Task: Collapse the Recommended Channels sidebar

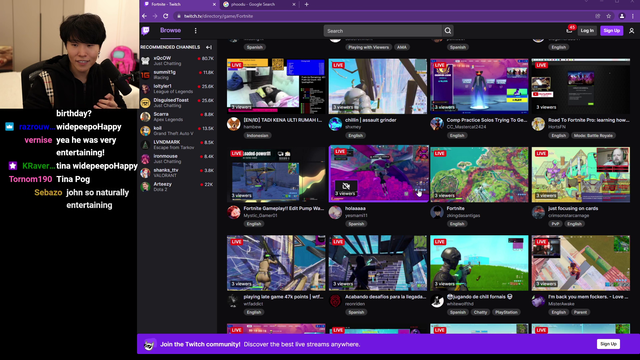Action: click(x=209, y=47)
